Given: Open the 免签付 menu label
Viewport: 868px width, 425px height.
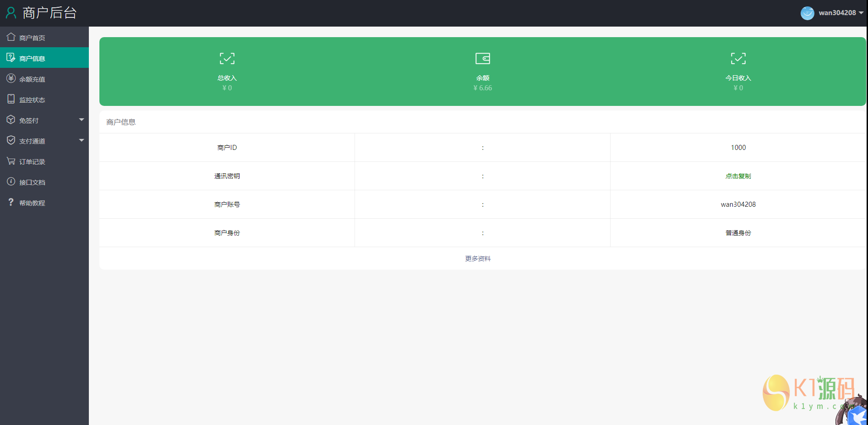Looking at the screenshot, I should 29,121.
